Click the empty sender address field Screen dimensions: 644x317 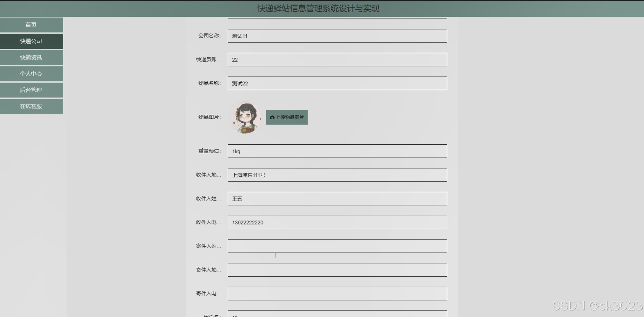pos(337,270)
